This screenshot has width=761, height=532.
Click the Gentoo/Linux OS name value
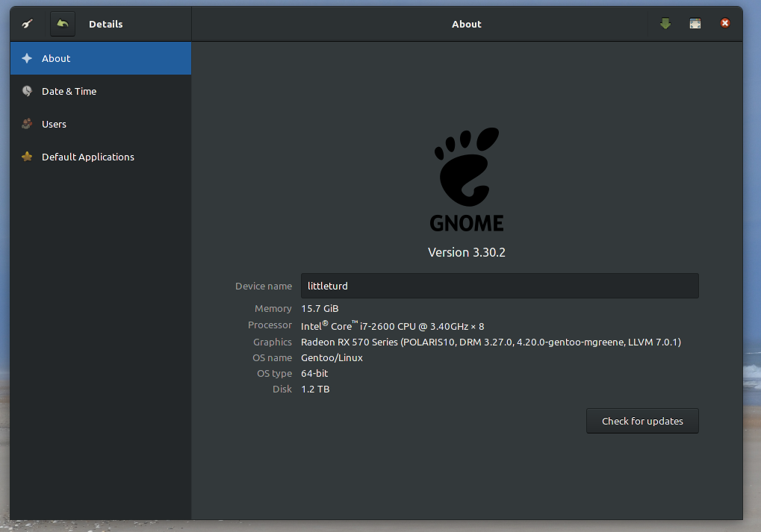pos(332,358)
